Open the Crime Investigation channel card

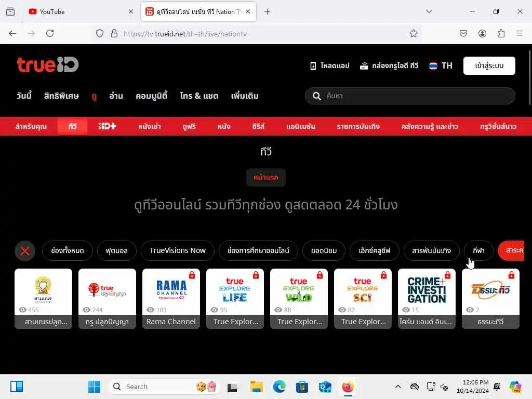click(427, 299)
